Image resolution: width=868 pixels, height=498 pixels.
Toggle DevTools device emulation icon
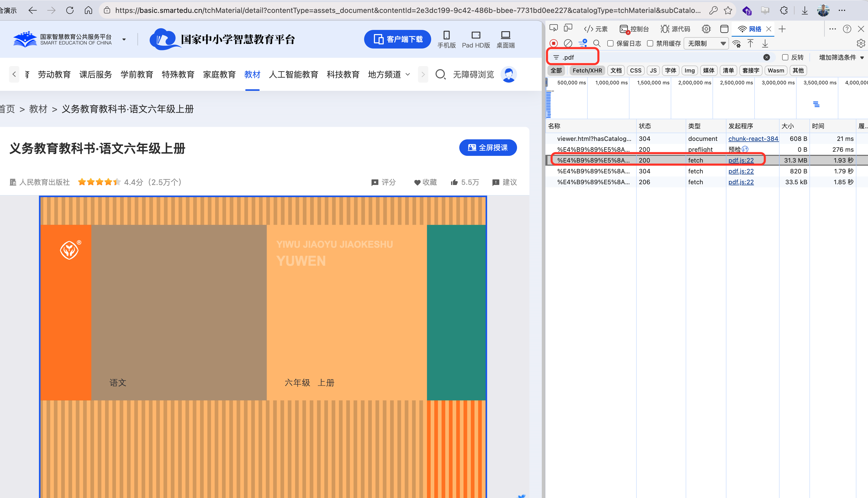coord(568,29)
